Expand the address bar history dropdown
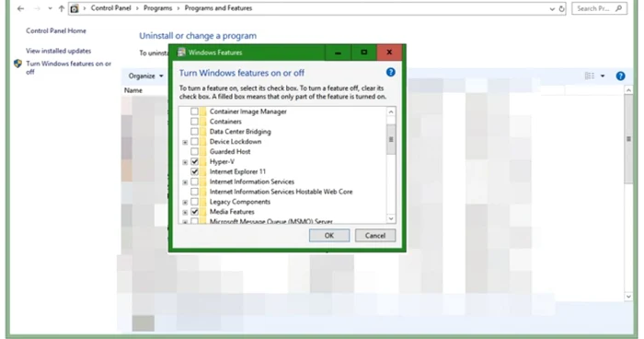Image resolution: width=644 pixels, height=339 pixels. tap(552, 8)
